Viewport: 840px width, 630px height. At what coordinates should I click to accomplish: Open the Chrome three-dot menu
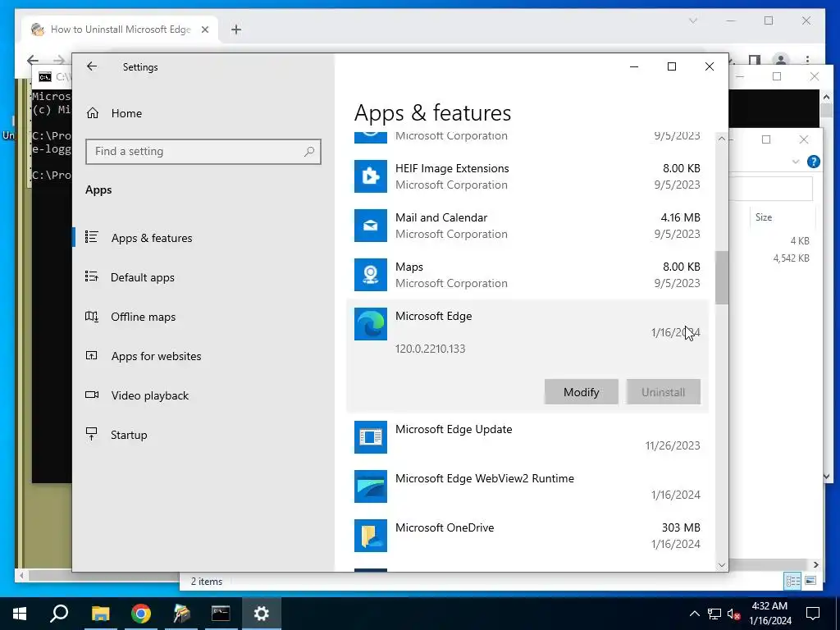807,60
